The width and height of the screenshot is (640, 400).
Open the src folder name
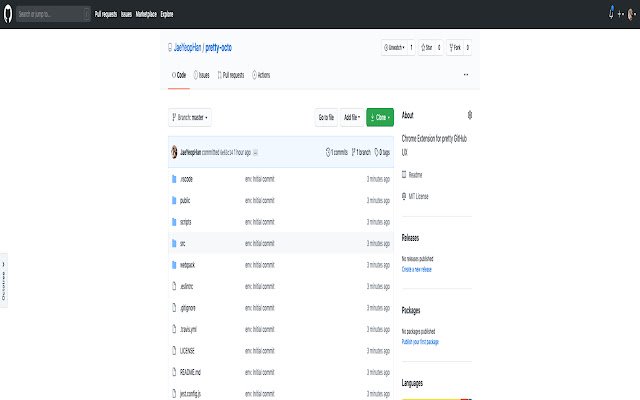182,244
